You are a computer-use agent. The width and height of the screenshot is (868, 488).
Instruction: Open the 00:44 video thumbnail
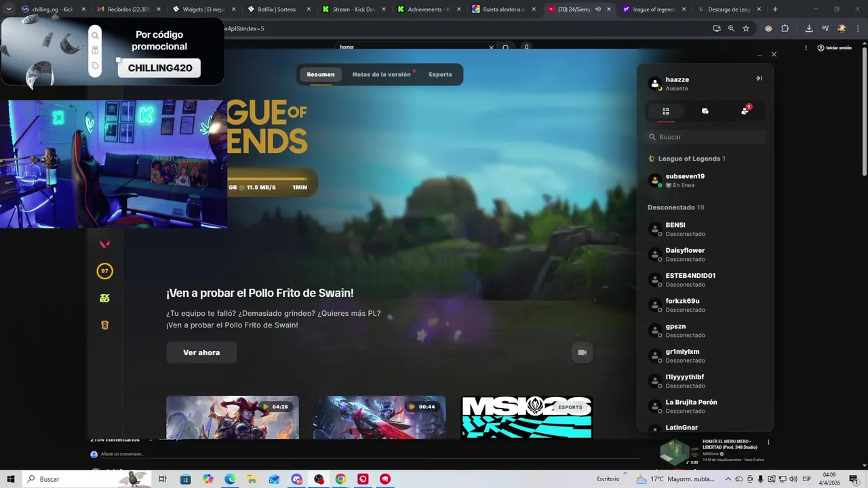379,418
